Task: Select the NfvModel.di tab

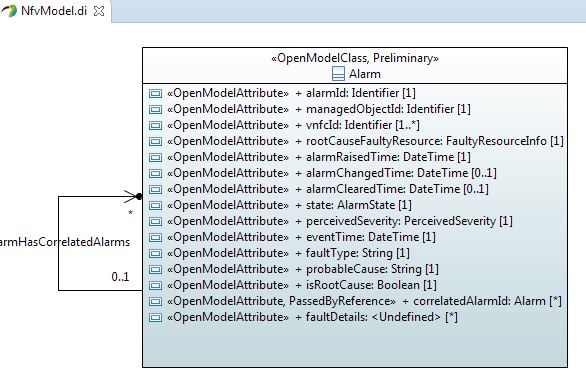Action: point(55,11)
